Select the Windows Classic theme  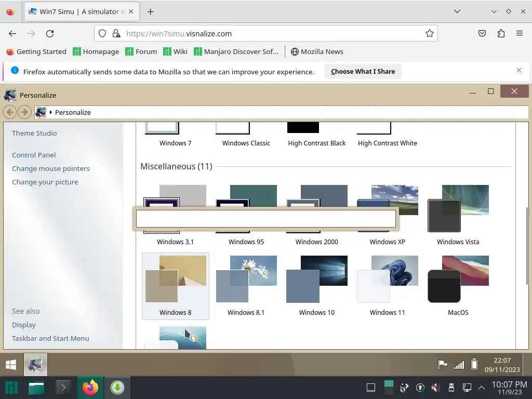pos(246,135)
